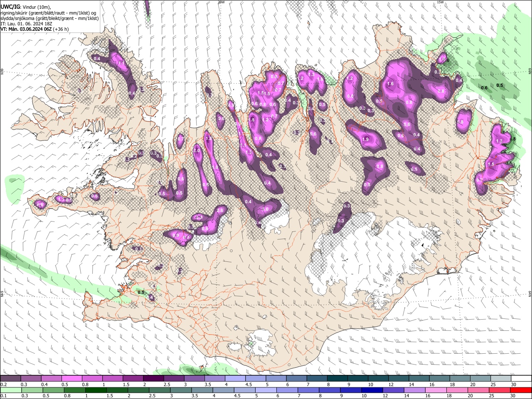Click the black 0.6 rain value offshore northeast

click(x=484, y=88)
